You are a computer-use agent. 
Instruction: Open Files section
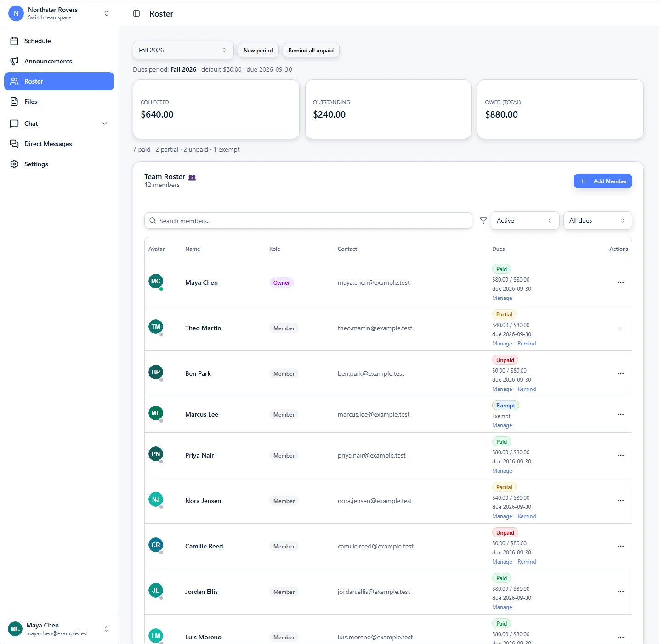tap(59, 102)
